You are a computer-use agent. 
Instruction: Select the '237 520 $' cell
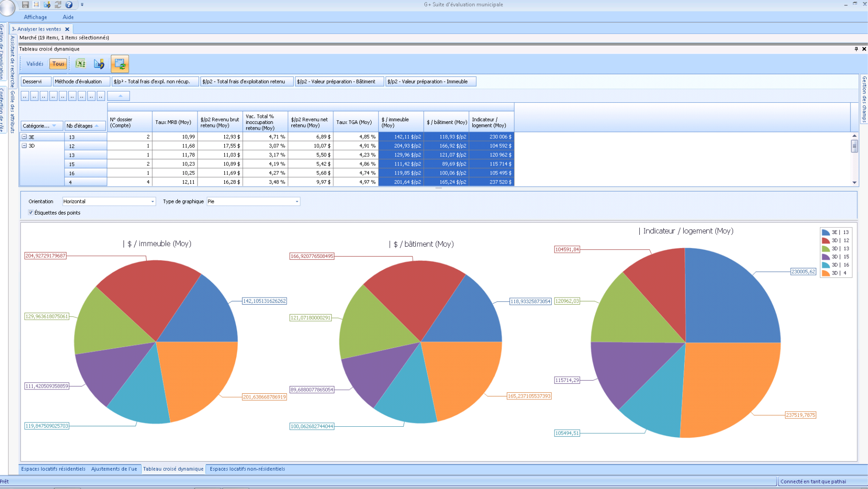click(x=492, y=182)
